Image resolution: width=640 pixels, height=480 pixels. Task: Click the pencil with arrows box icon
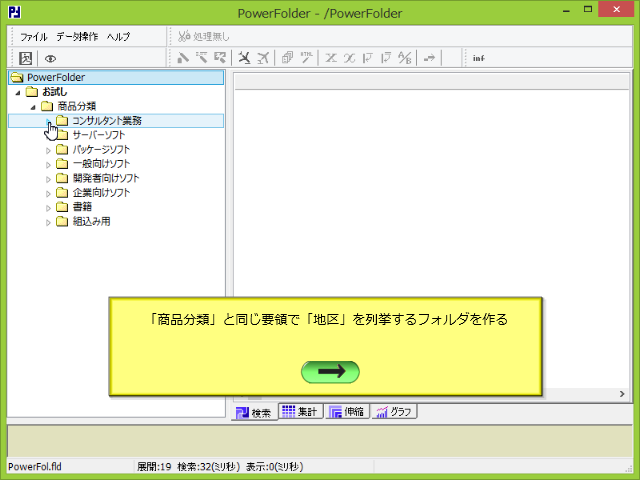tap(220, 58)
